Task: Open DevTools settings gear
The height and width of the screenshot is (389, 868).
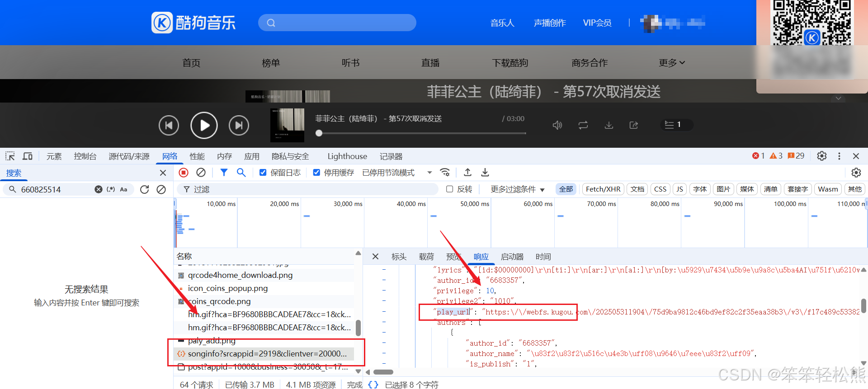Action: point(822,156)
